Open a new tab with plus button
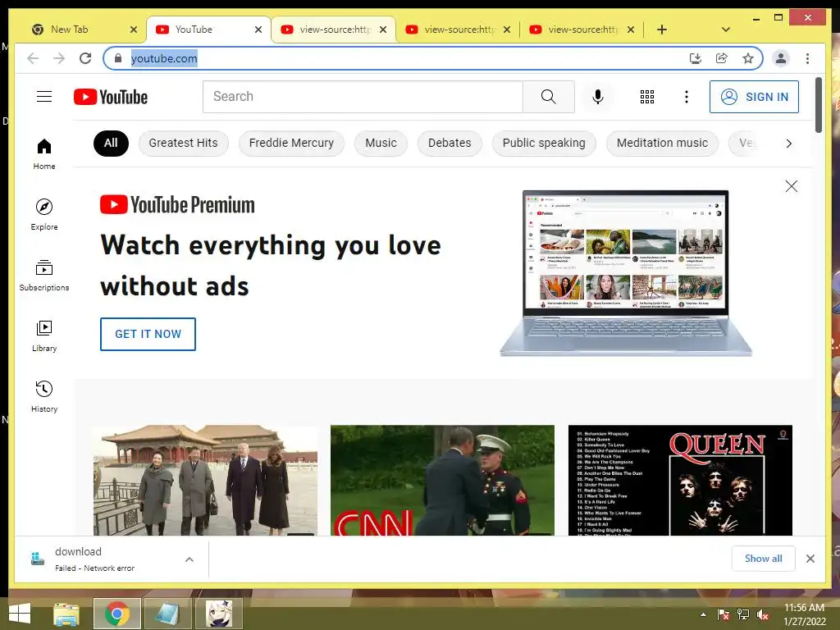 point(662,30)
